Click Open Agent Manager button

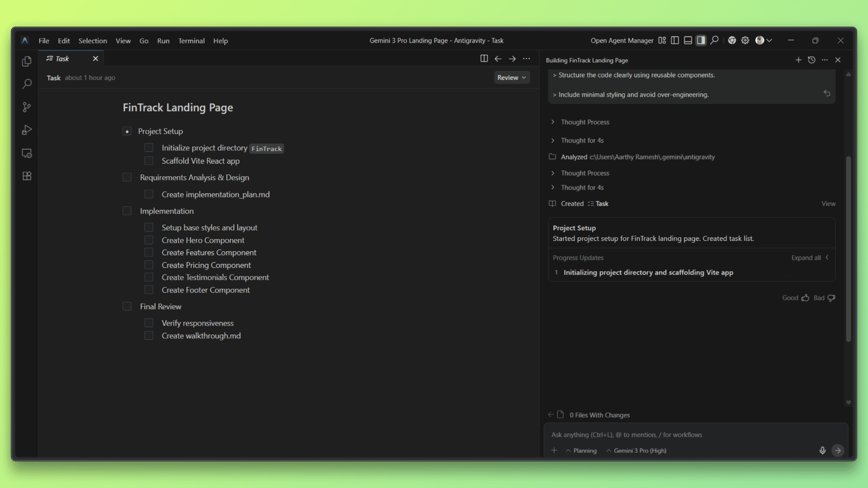[x=622, y=41]
